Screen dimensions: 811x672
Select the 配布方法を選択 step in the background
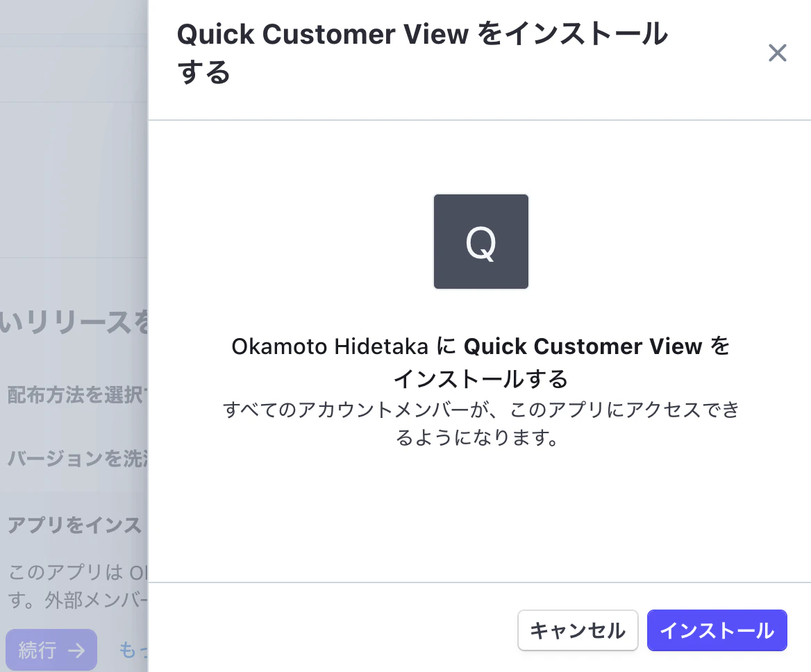click(78, 395)
